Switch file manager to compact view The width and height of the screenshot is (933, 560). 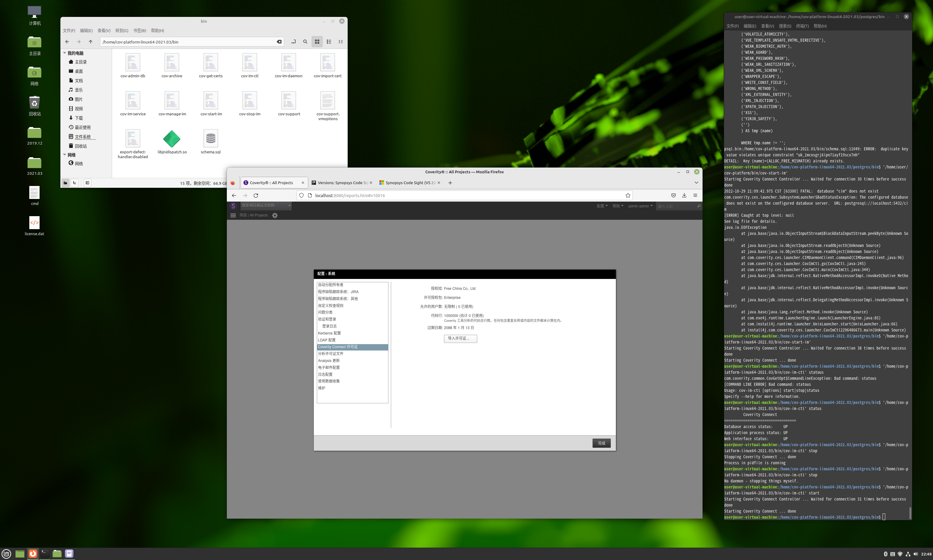(340, 42)
